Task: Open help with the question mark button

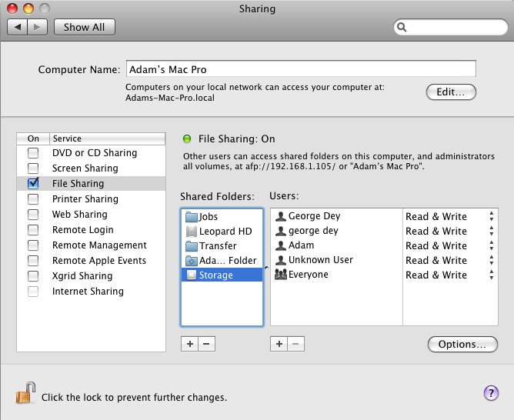Action: [x=491, y=393]
